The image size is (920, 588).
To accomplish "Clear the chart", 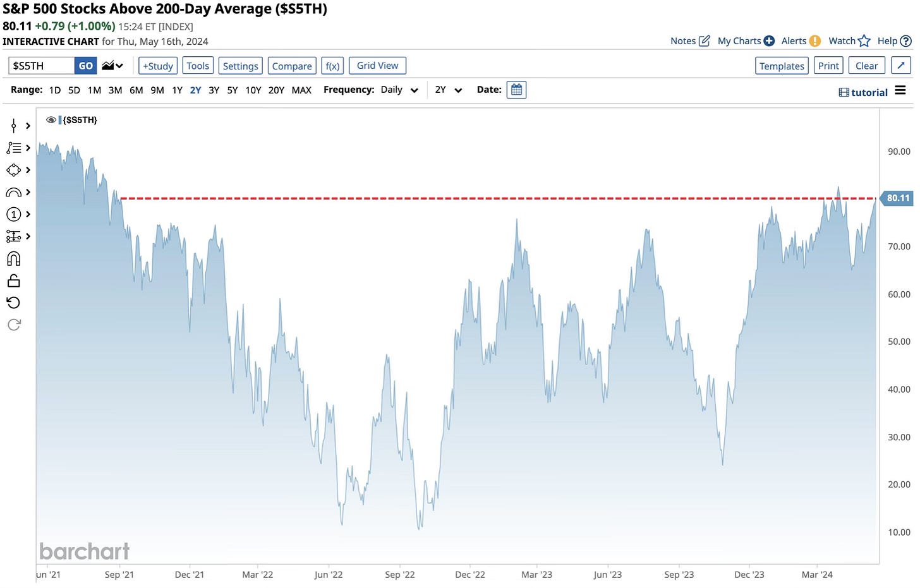I will point(866,66).
